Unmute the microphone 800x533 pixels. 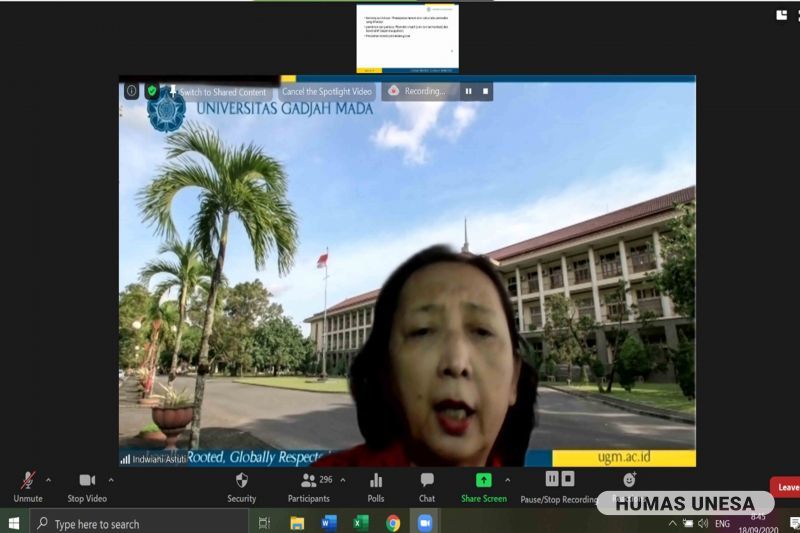tap(28, 487)
